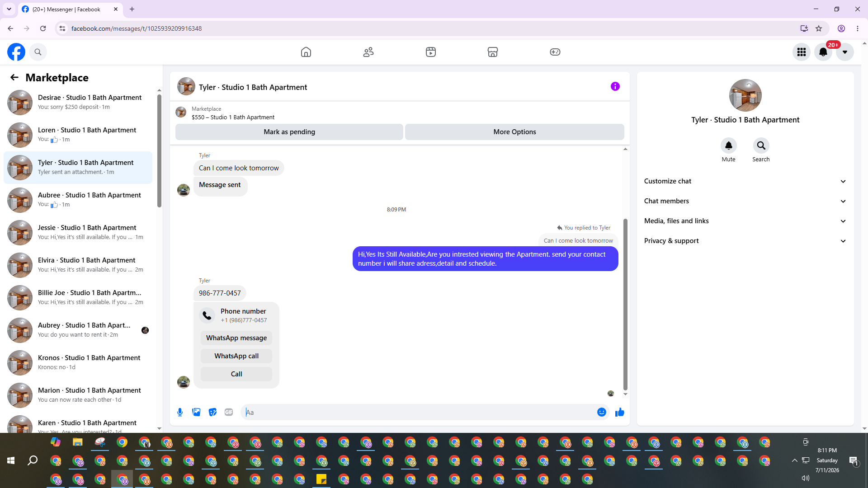The height and width of the screenshot is (488, 868).
Task: Expand Media, files and links section
Action: 745,221
